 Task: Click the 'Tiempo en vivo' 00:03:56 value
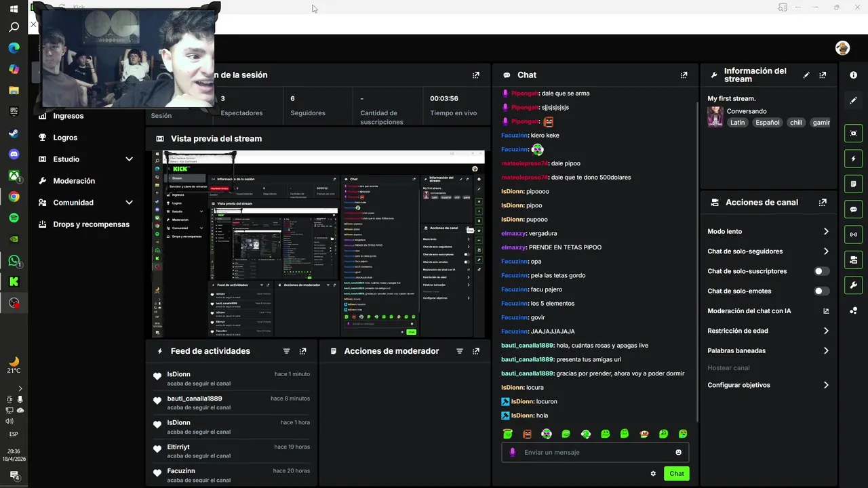[444, 98]
